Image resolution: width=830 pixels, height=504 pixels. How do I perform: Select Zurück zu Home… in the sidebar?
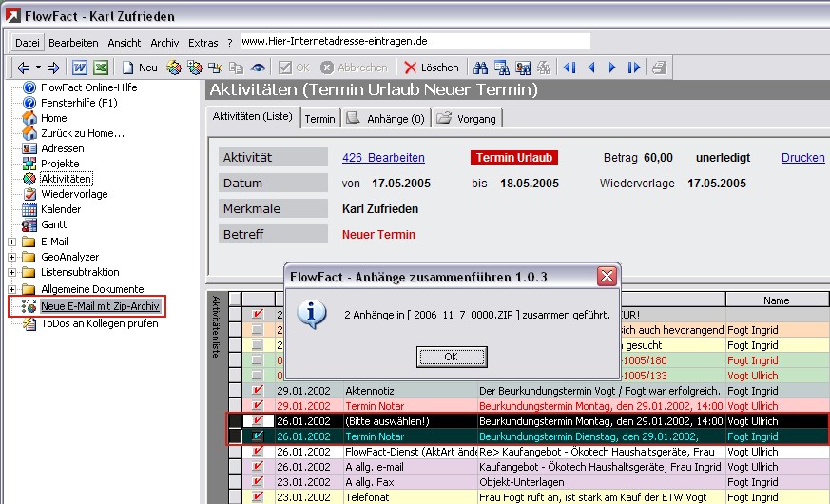[x=83, y=133]
